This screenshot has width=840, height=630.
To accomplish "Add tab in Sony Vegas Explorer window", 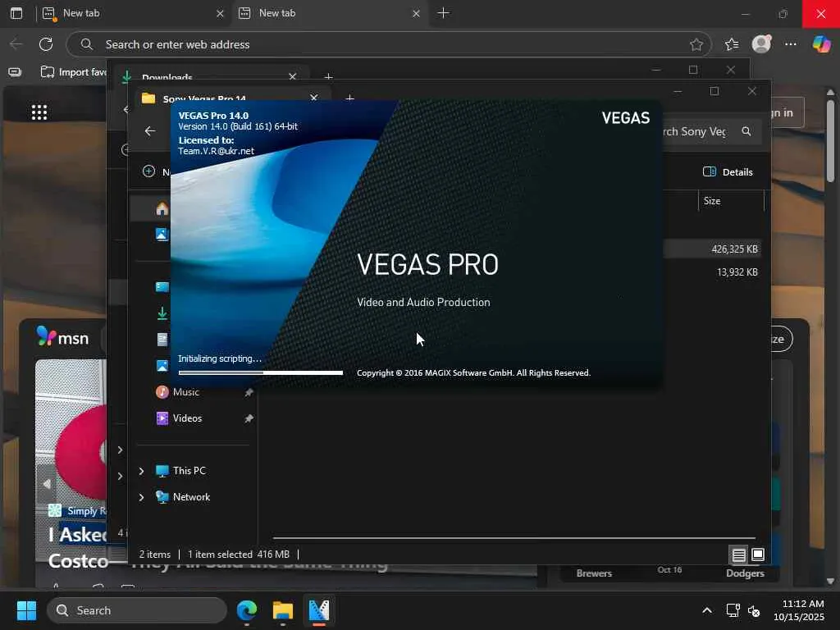I will click(349, 98).
